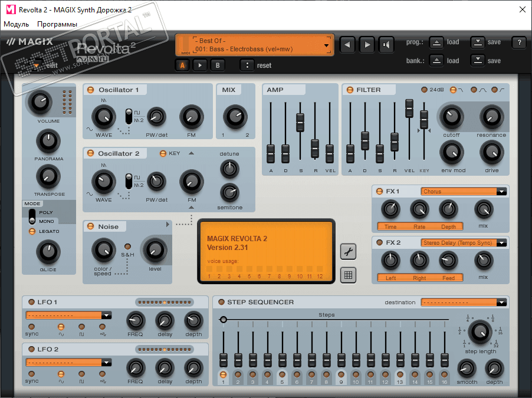Click the orange version display screen
This screenshot has width=532, height=398.
pyautogui.click(x=267, y=251)
